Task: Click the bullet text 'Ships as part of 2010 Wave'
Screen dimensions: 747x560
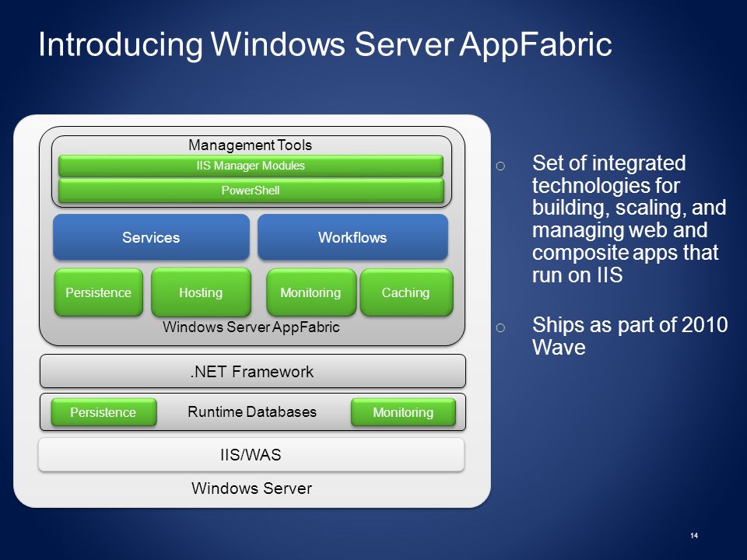Action: point(630,336)
